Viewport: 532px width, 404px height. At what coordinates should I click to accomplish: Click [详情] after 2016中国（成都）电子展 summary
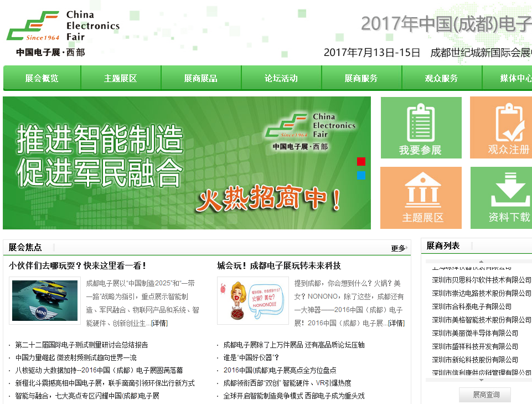[396, 323]
